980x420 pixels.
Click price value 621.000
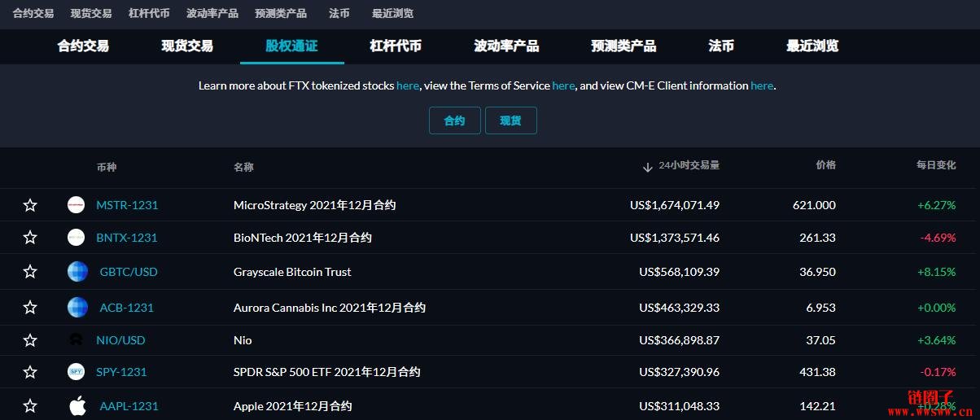coord(814,205)
